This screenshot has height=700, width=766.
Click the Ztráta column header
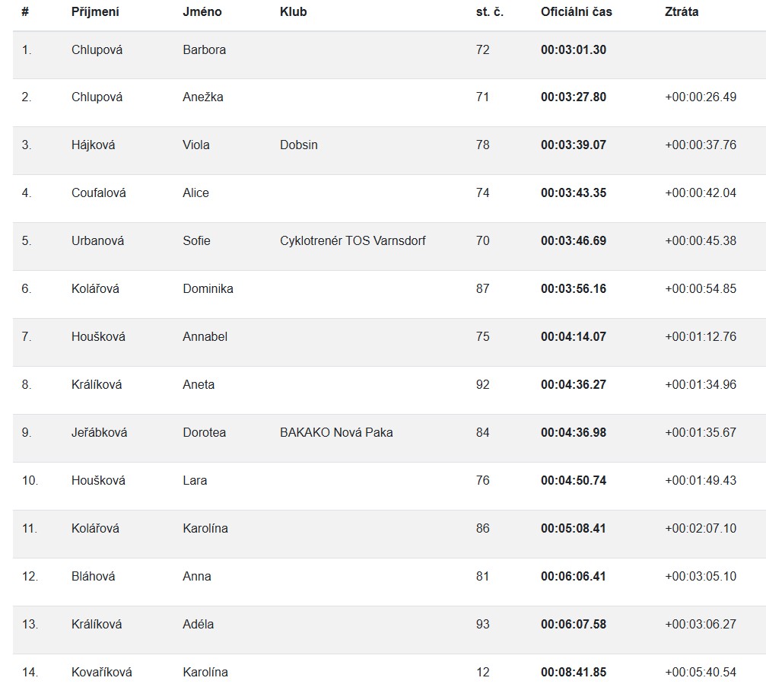[x=682, y=12]
